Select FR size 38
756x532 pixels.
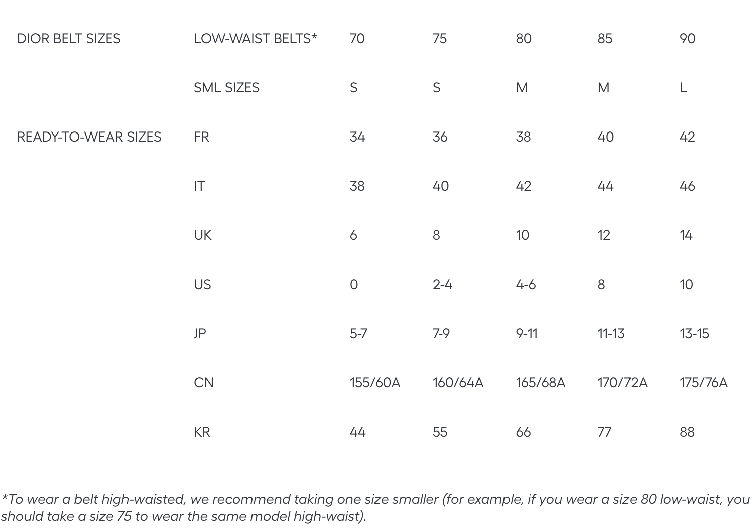[523, 137]
